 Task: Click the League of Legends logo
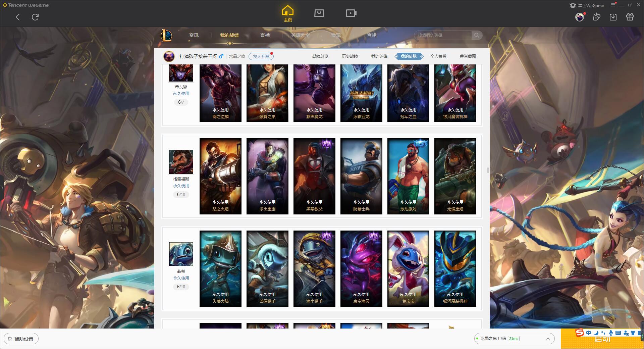click(x=166, y=35)
